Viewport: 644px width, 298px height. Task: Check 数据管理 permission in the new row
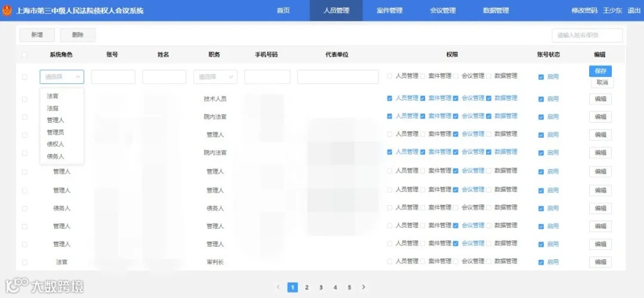(489, 76)
